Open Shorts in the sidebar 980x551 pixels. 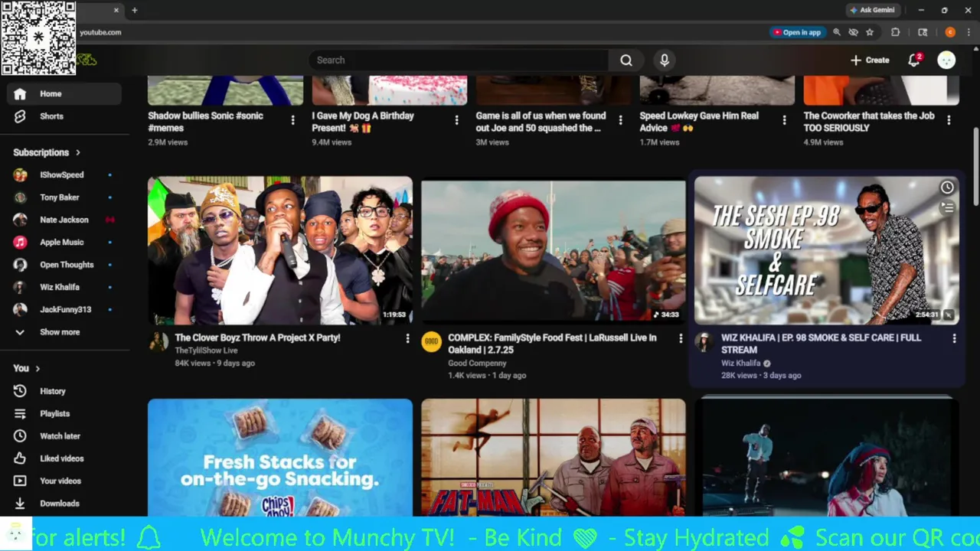click(x=64, y=116)
